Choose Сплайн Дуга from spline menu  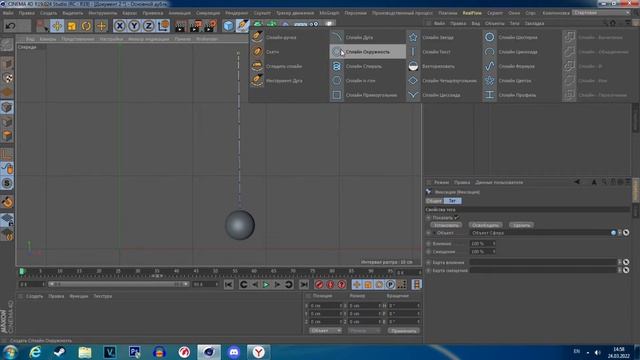(368, 37)
